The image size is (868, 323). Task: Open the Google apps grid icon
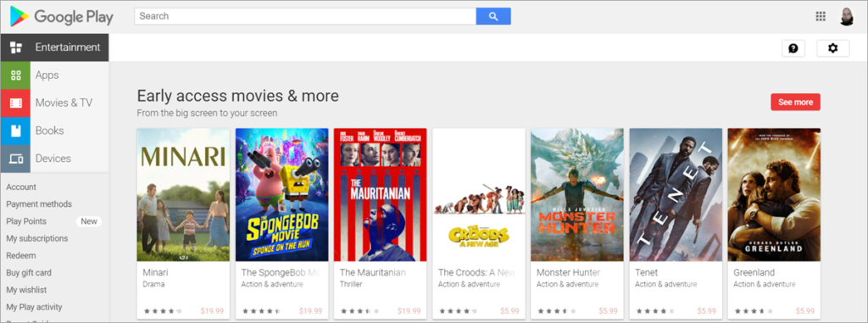click(821, 16)
